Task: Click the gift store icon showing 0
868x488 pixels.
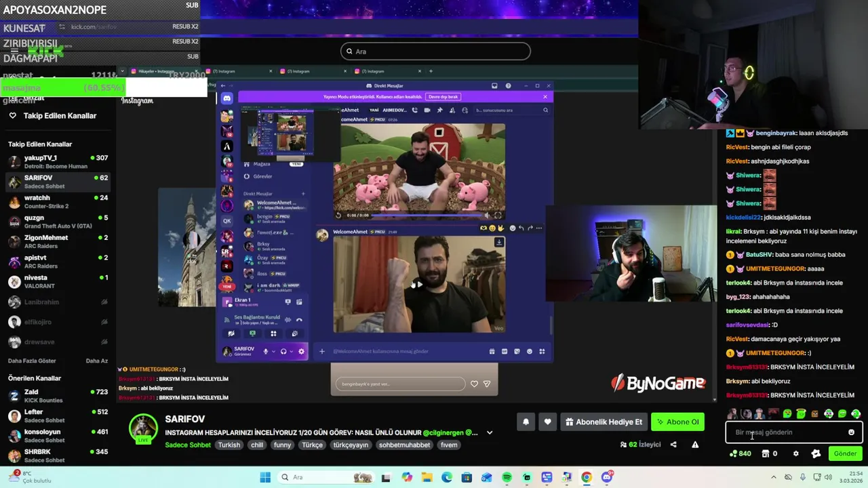Action: 766,453
